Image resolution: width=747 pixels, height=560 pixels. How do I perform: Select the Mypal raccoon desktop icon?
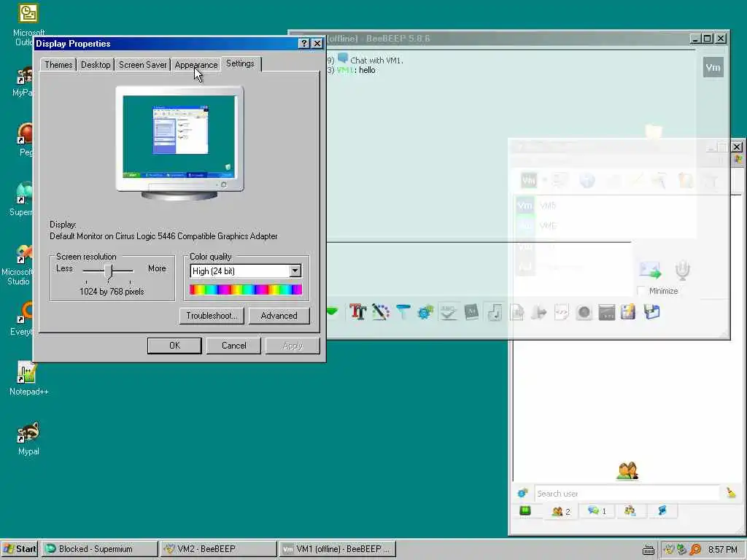[28, 438]
